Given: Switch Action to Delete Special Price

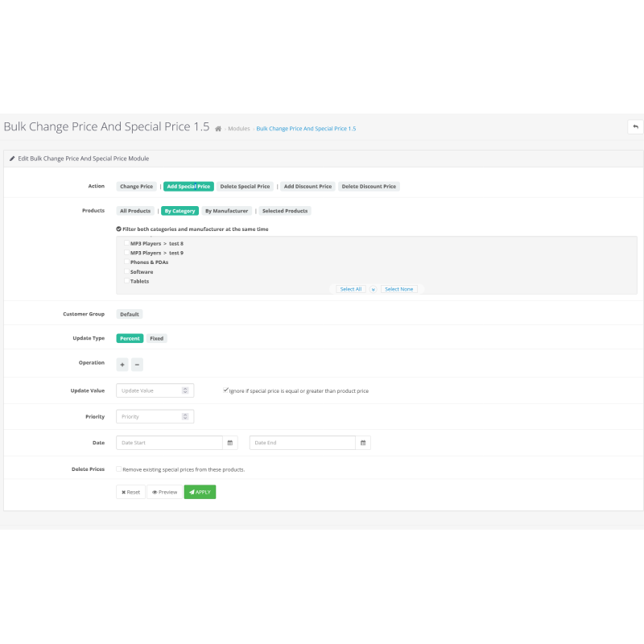Looking at the screenshot, I should pos(245,185).
